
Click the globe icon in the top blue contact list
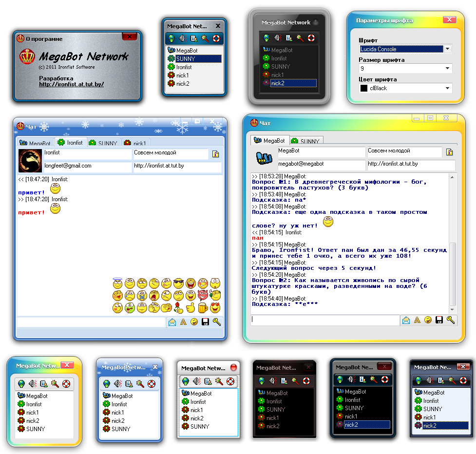point(171,38)
